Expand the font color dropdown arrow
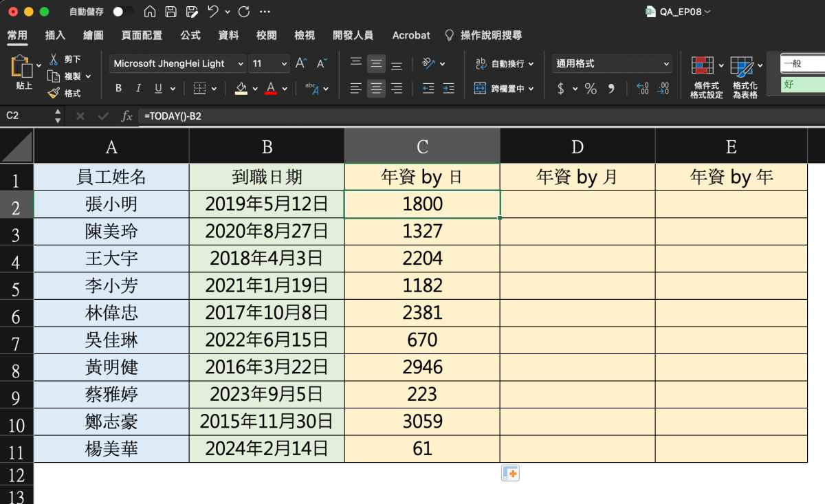Viewport: 825px width, 504px height. [285, 89]
